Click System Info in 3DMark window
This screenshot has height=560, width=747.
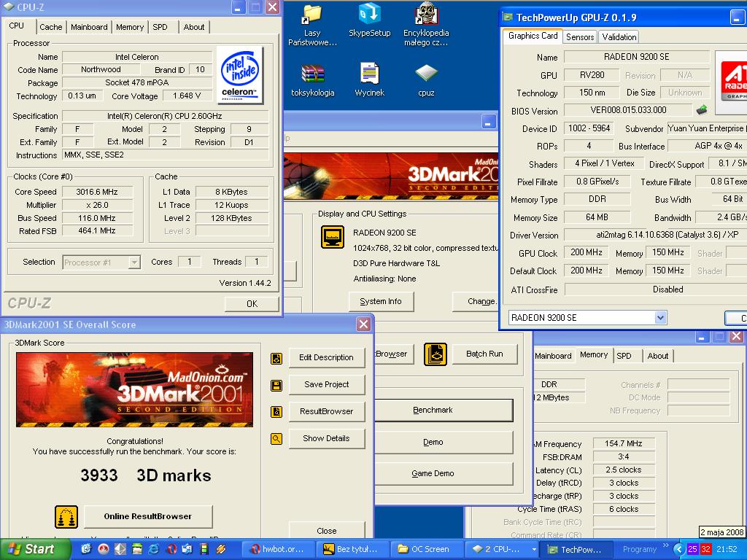[x=381, y=301]
